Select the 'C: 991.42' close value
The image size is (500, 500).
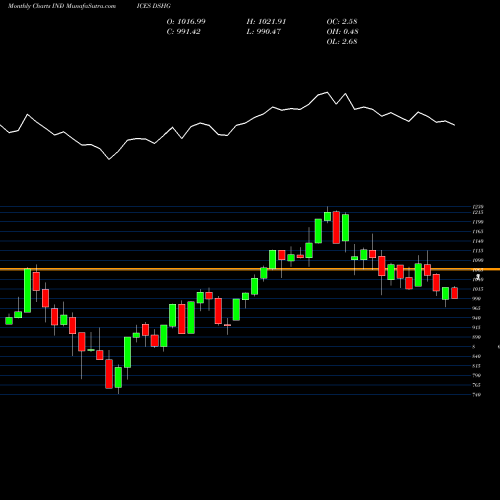[x=183, y=32]
